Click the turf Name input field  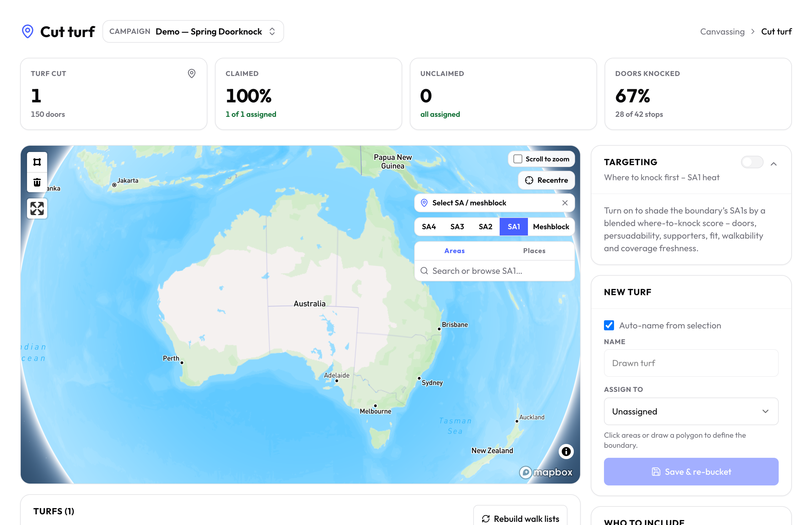coord(691,363)
